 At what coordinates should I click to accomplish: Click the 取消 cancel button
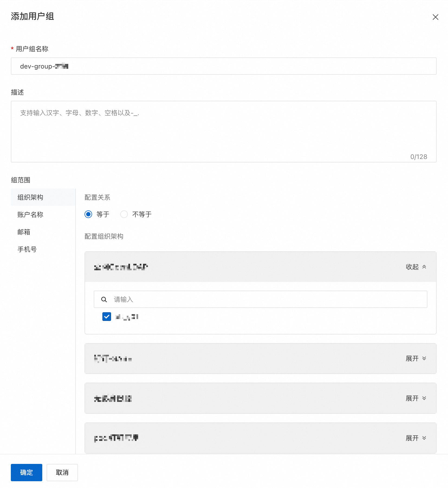tap(62, 472)
